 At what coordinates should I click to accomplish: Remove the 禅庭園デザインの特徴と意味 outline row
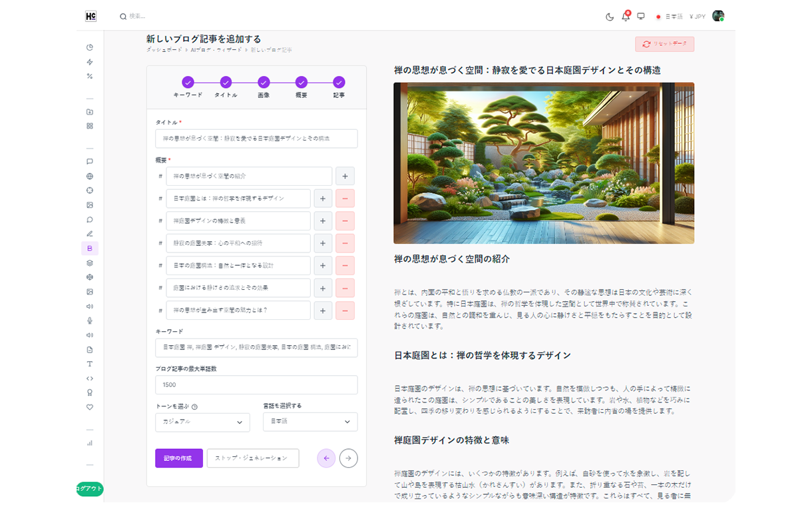coord(345,221)
